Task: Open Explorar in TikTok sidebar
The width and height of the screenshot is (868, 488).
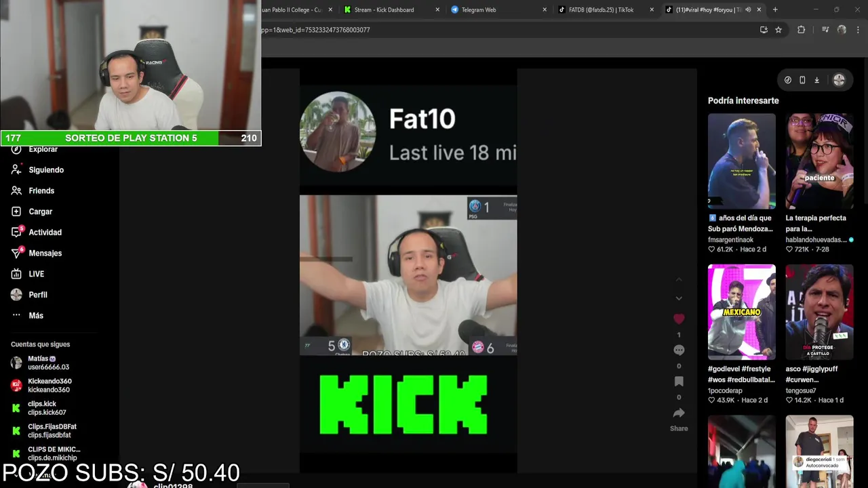Action: [x=43, y=149]
